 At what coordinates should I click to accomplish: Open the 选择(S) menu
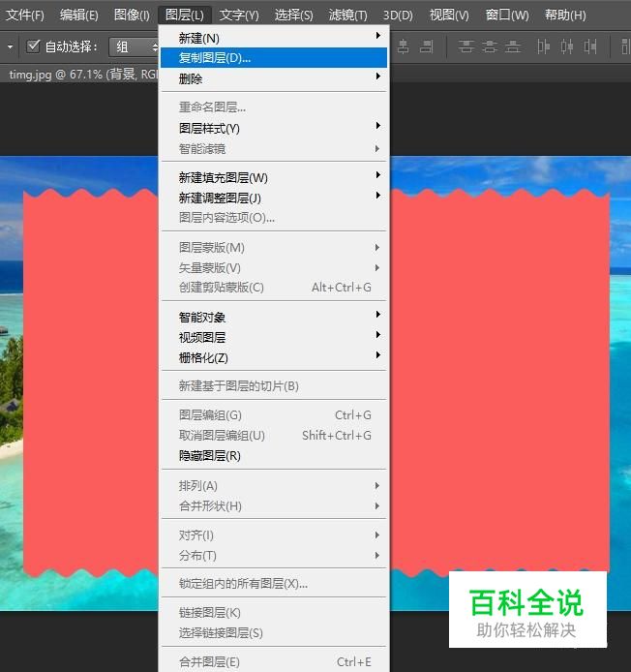click(294, 15)
